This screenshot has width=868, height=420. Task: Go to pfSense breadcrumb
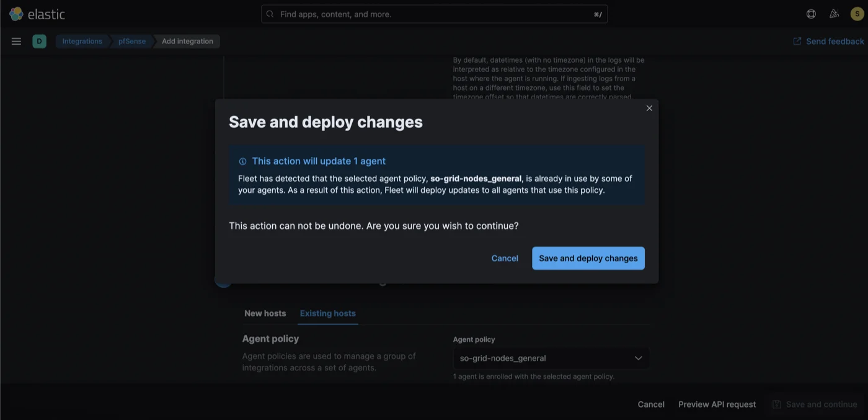132,41
